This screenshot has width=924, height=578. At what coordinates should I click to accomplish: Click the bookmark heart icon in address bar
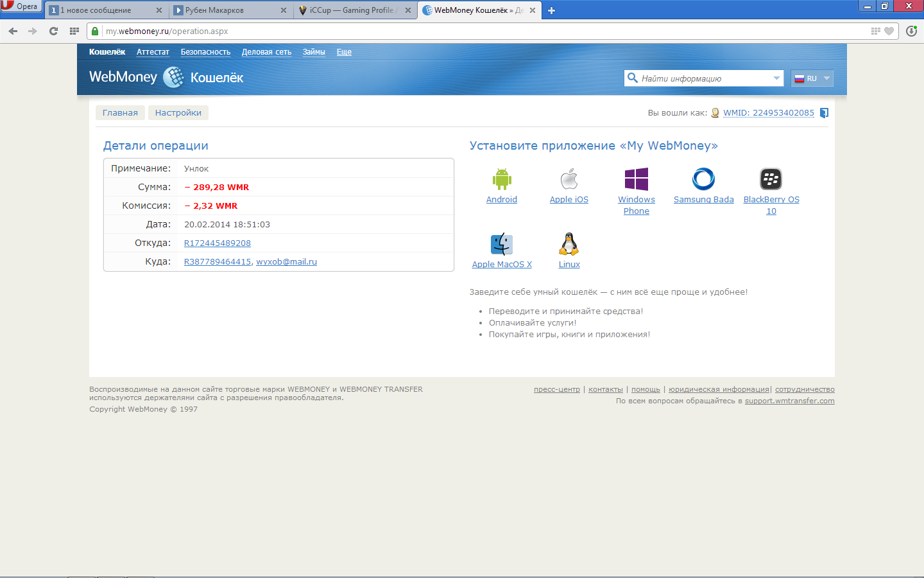tap(889, 31)
